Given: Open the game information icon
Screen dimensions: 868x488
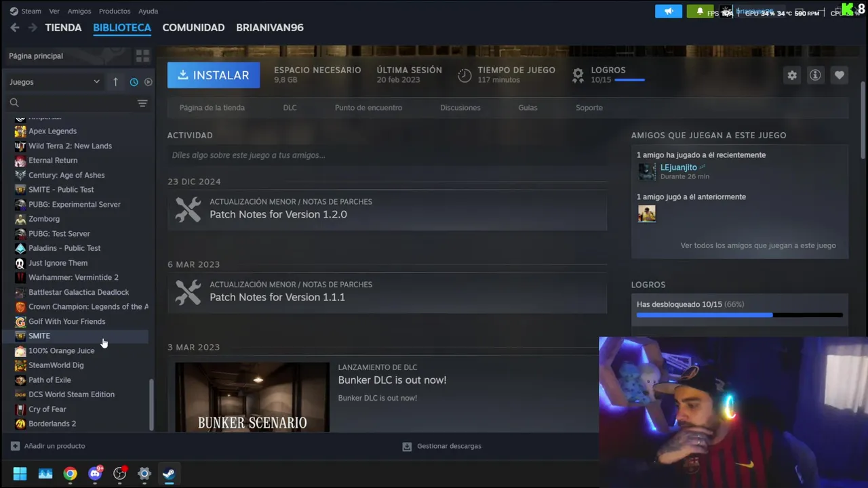Looking at the screenshot, I should tap(815, 75).
